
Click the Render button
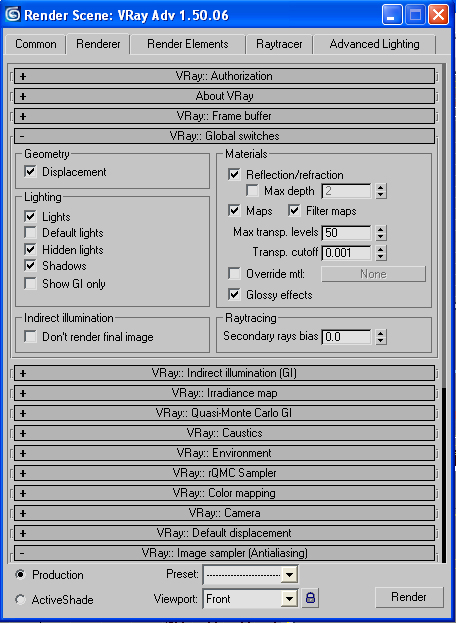(x=409, y=597)
